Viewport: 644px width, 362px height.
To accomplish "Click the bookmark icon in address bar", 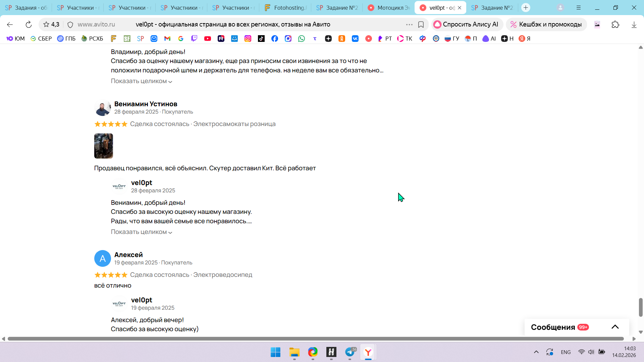I will (421, 24).
